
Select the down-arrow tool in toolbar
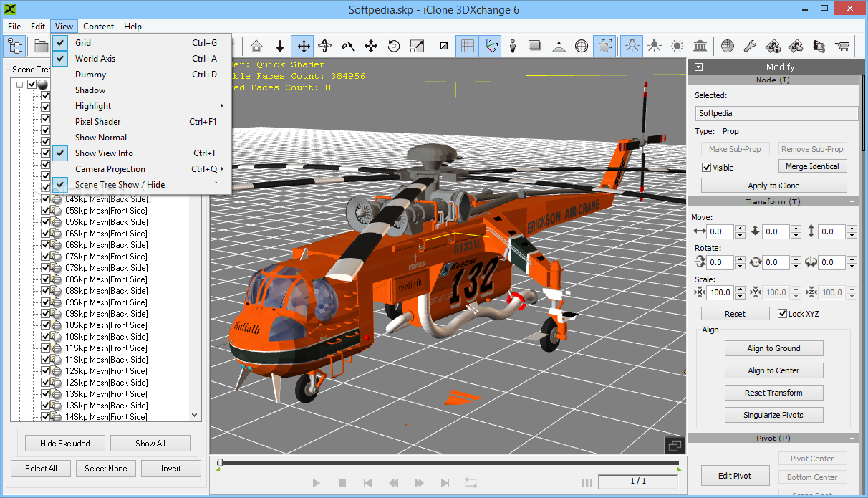(280, 47)
